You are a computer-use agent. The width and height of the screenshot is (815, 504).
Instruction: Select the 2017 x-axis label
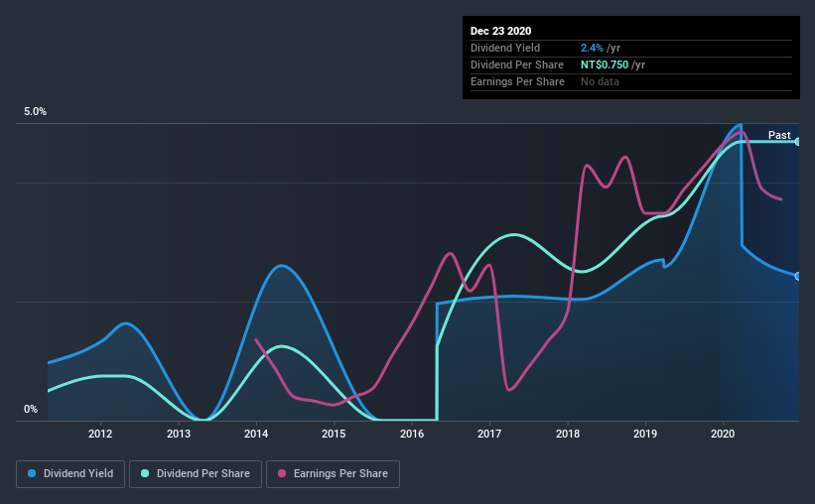coord(489,434)
